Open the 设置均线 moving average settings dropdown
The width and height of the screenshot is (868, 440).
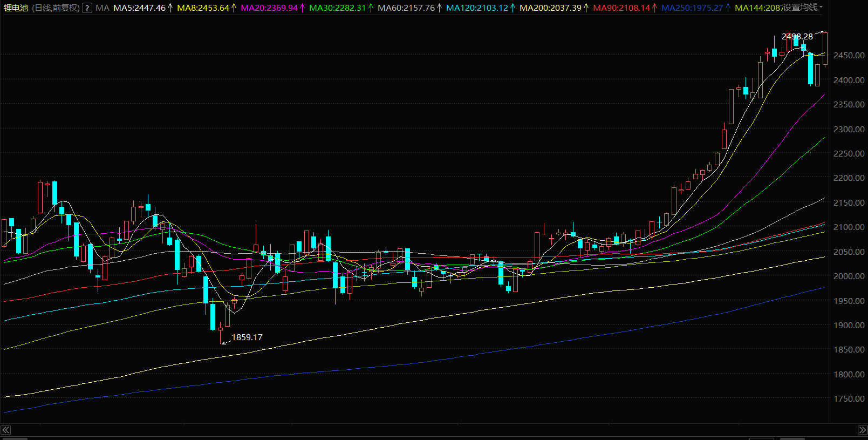803,8
